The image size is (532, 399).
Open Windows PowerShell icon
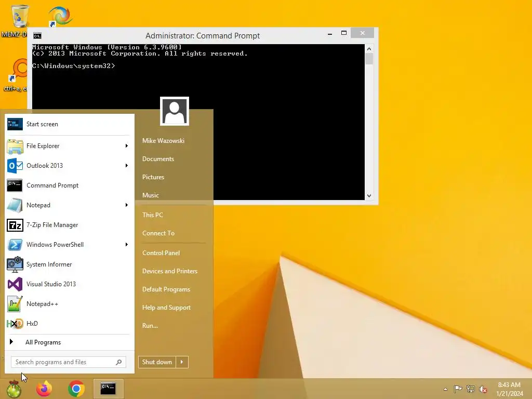pyautogui.click(x=15, y=245)
